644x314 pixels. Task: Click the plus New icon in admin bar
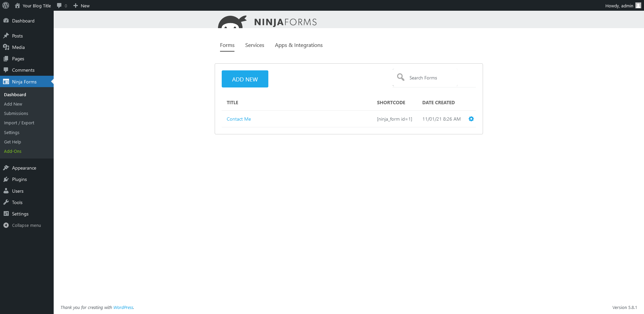(75, 5)
